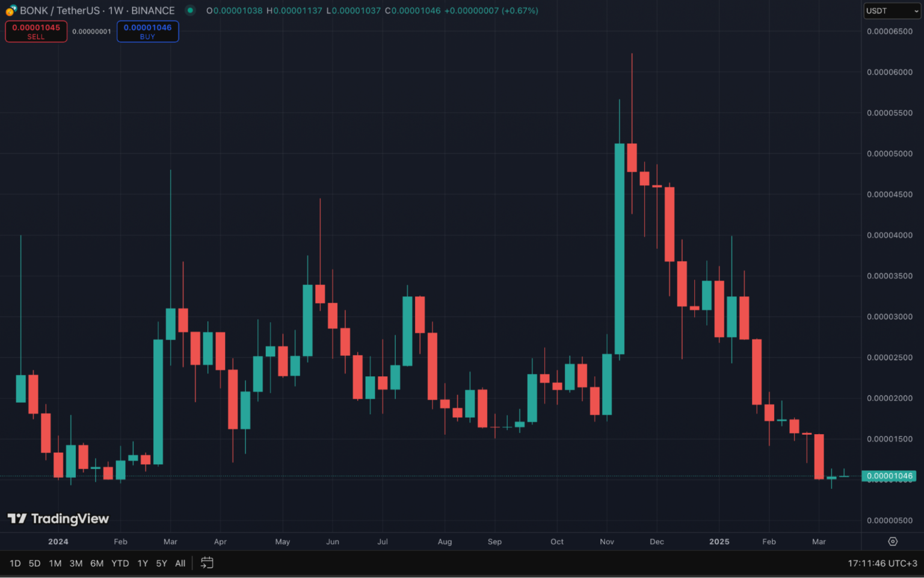Click the BUY 0.00001046 button
This screenshot has width=924, height=578.
pos(147,31)
